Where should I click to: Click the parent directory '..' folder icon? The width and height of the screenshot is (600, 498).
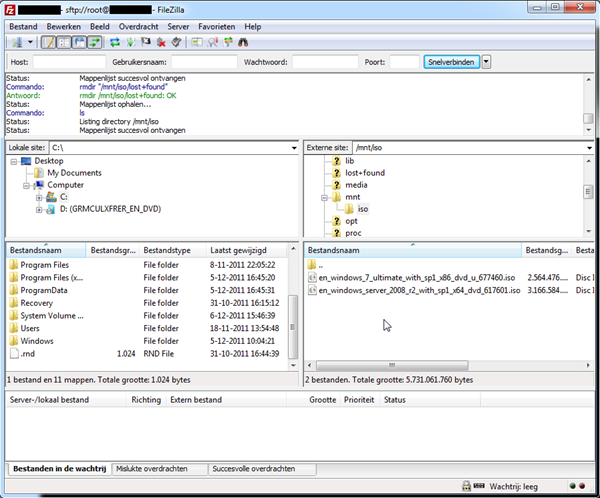(312, 265)
